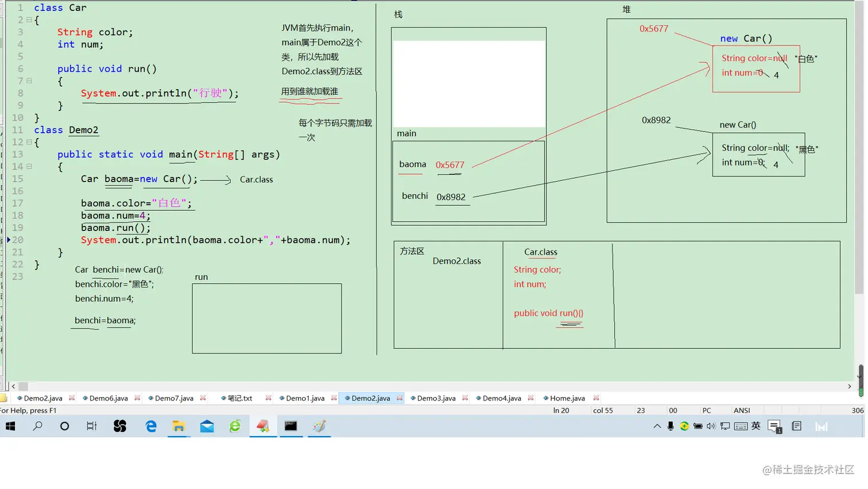Image resolution: width=868 pixels, height=489 pixels.
Task: Click the 'PC' line-ending status entry
Action: click(707, 411)
